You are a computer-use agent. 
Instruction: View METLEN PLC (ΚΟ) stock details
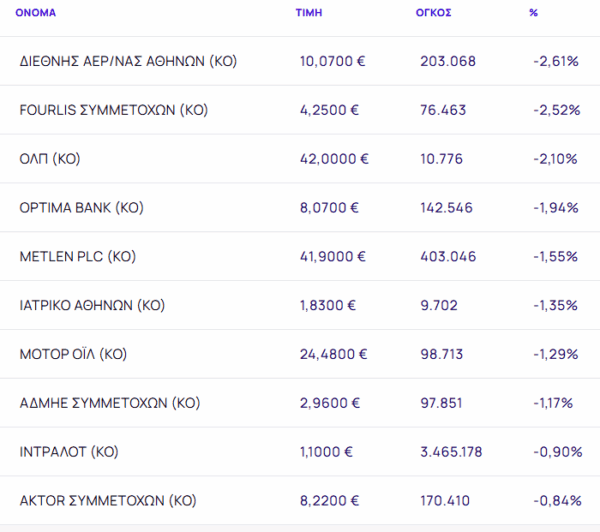coord(77,257)
